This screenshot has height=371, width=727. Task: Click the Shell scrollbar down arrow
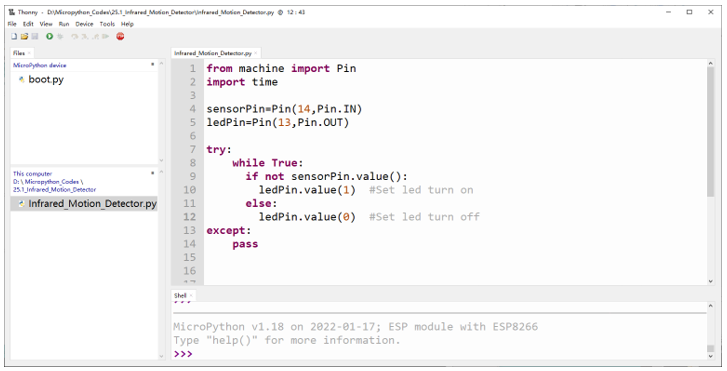coord(711,356)
